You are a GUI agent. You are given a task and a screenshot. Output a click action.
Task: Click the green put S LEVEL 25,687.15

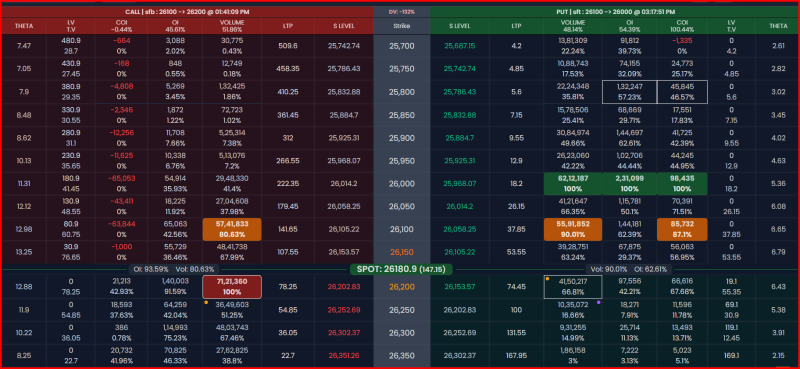pos(460,45)
